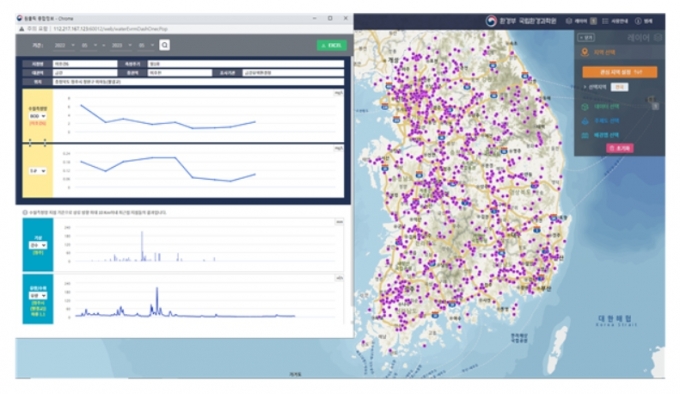Click the layer stack icon beside 레이어 title
Image resolution: width=680 pixels, height=394 pixels.
coord(658,38)
